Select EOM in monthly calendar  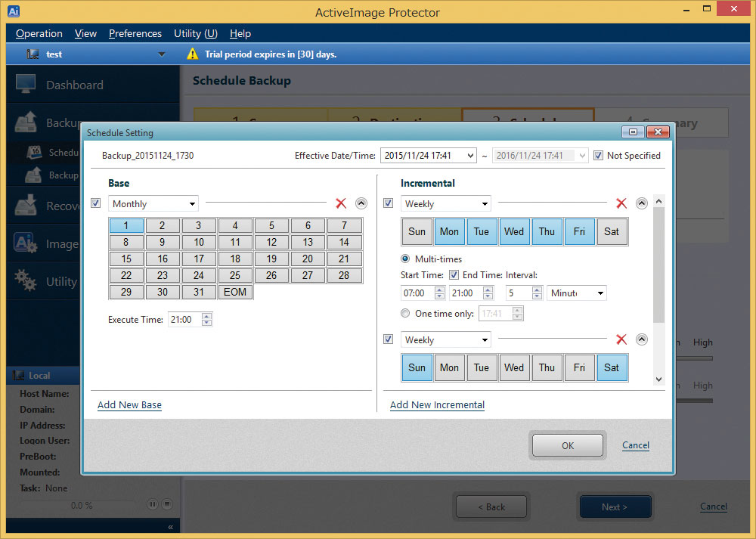235,292
